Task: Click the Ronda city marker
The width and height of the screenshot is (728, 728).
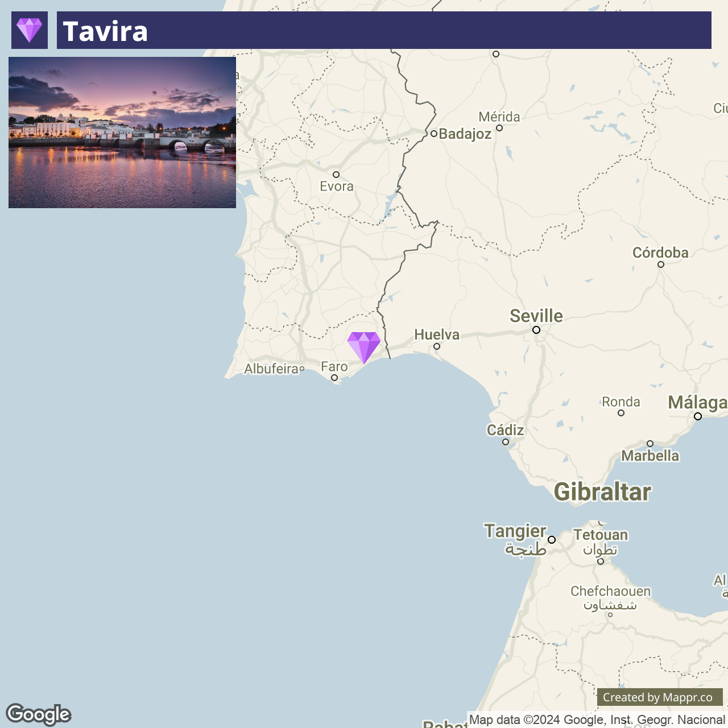Action: [x=621, y=413]
